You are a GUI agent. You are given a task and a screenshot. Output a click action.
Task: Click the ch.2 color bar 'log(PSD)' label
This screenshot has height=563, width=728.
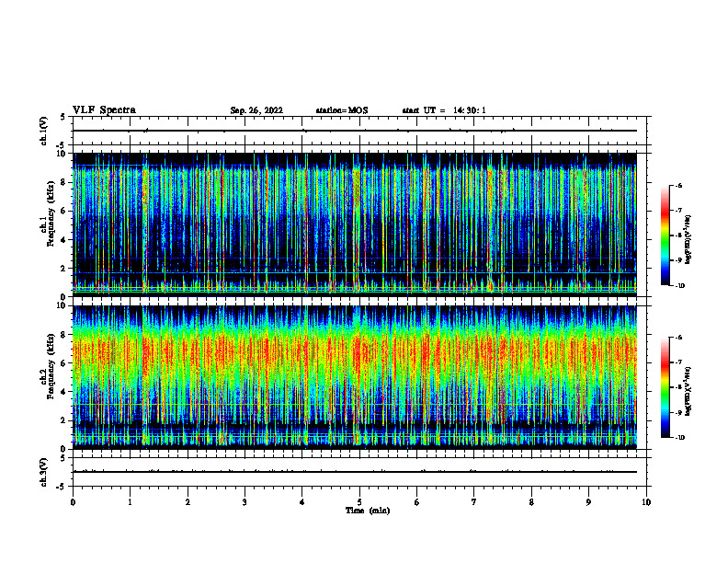(x=688, y=391)
